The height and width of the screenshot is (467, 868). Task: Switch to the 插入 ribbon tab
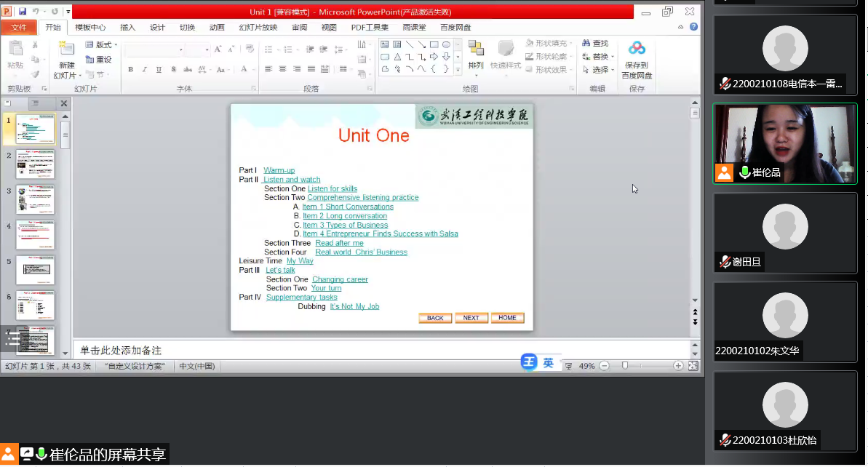click(x=127, y=28)
